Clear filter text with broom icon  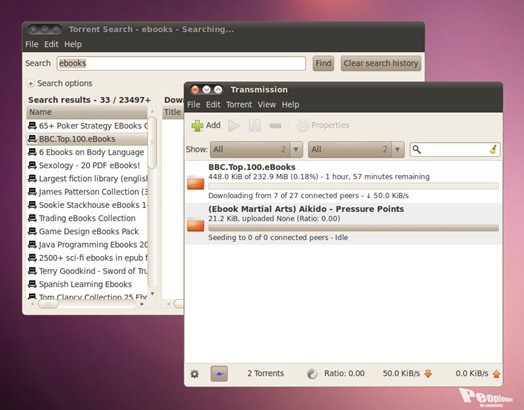click(493, 149)
